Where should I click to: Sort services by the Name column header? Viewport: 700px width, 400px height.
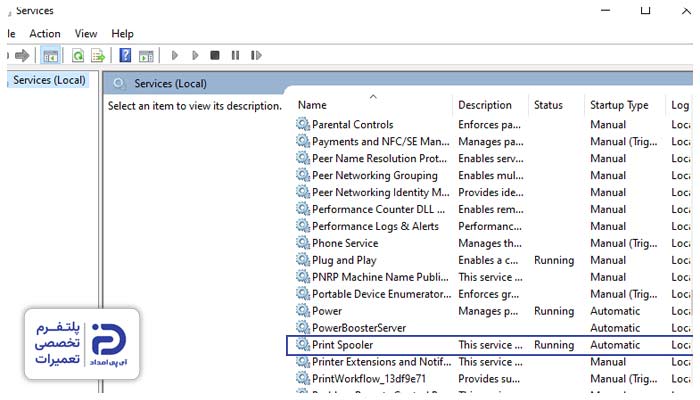point(312,105)
